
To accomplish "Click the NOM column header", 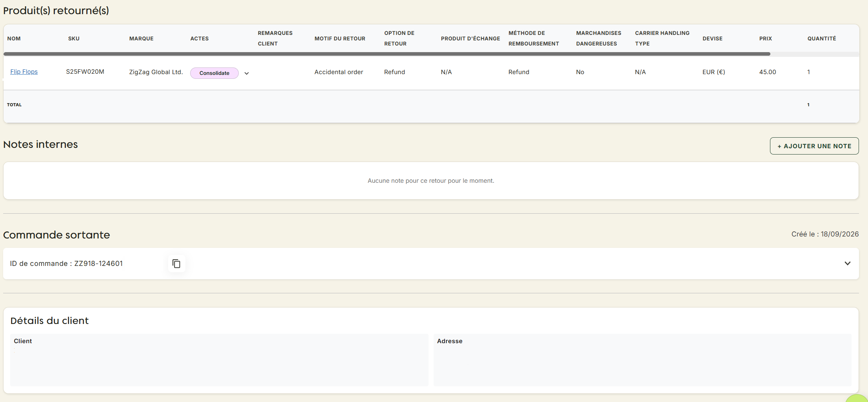I will [x=14, y=38].
